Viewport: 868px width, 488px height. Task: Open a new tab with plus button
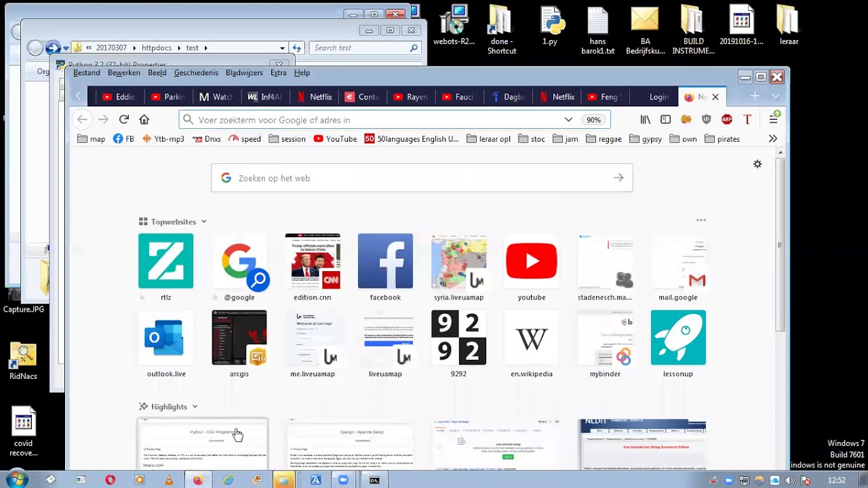755,96
